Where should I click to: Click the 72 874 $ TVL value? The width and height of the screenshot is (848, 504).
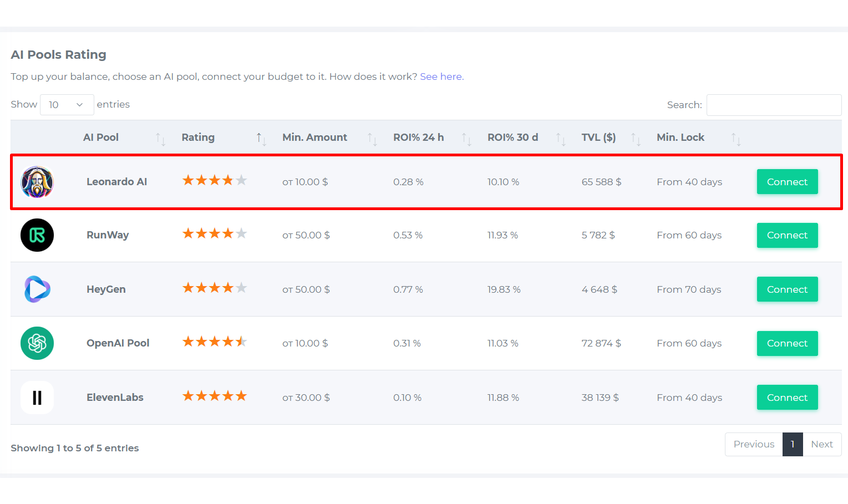(x=601, y=343)
